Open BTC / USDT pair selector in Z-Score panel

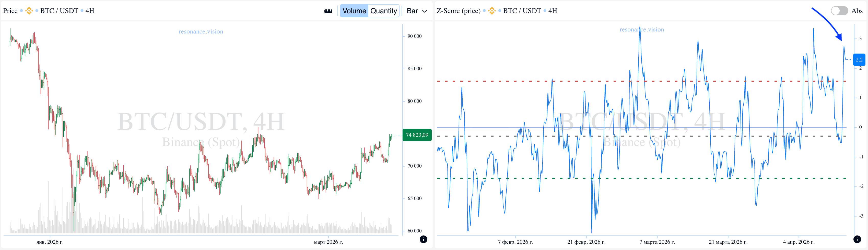tap(522, 11)
